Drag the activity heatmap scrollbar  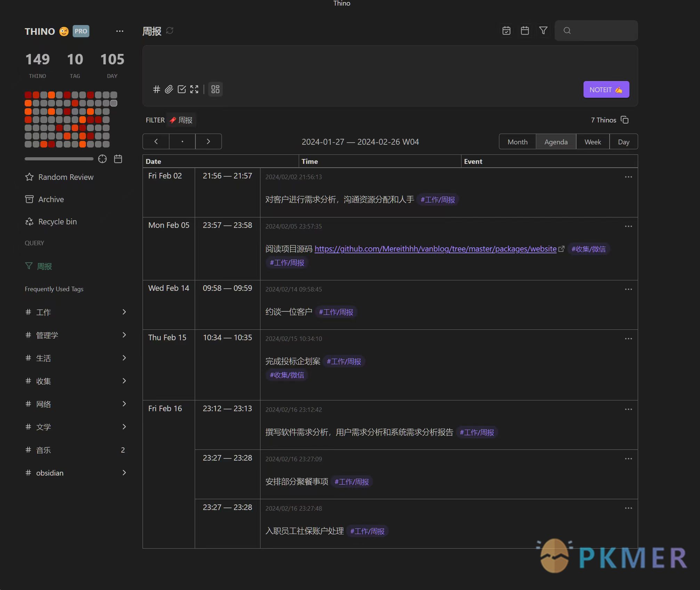pos(58,159)
